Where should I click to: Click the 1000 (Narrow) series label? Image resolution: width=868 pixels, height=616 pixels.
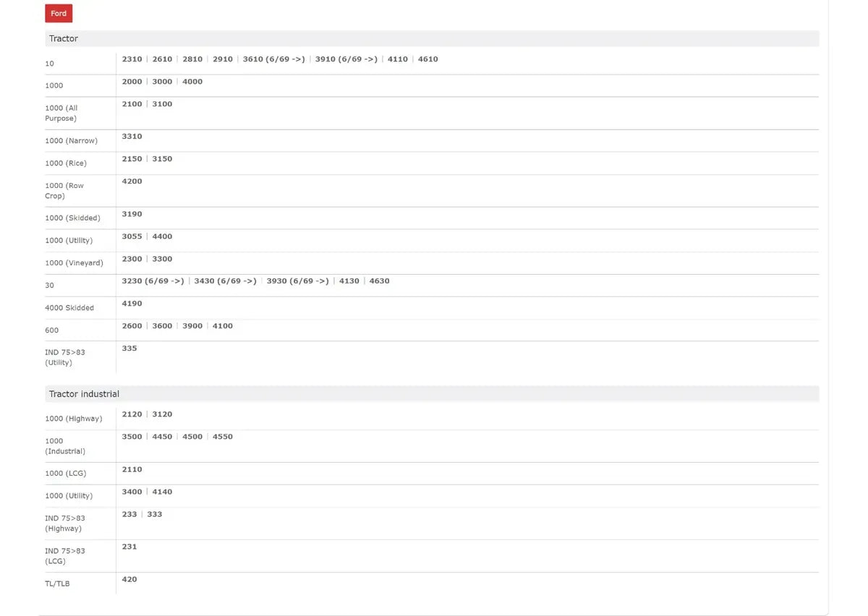click(71, 141)
